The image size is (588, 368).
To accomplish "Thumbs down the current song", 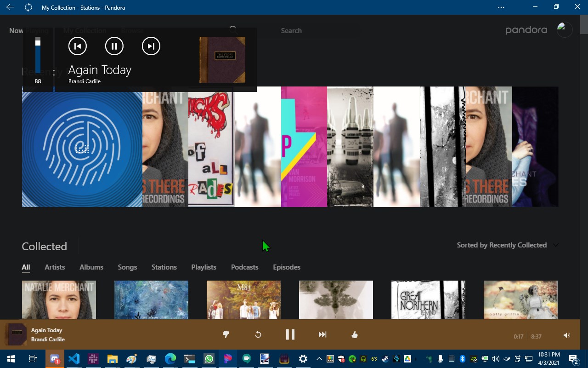I will pos(226,335).
